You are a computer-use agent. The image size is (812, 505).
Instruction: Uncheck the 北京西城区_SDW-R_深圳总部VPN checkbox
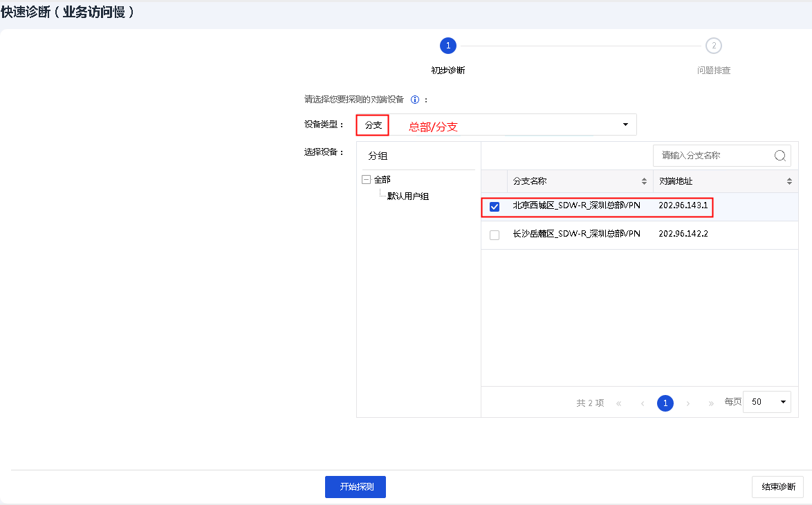tap(495, 207)
